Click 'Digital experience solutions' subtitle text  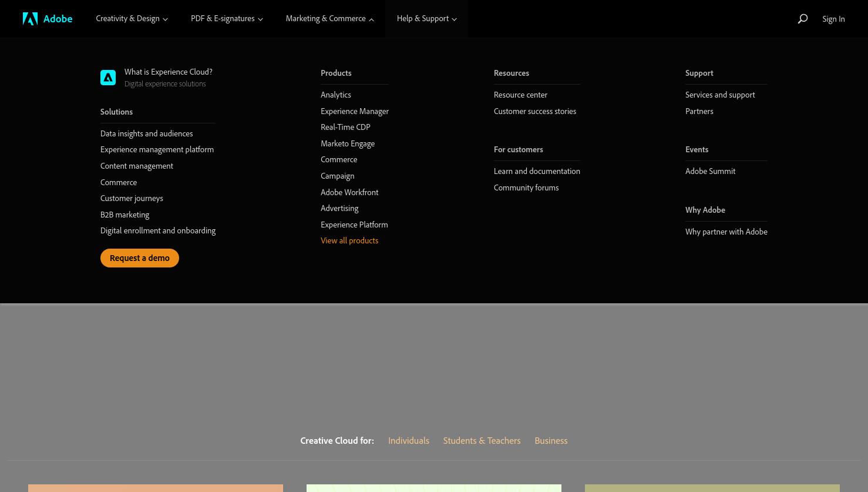[x=165, y=84]
